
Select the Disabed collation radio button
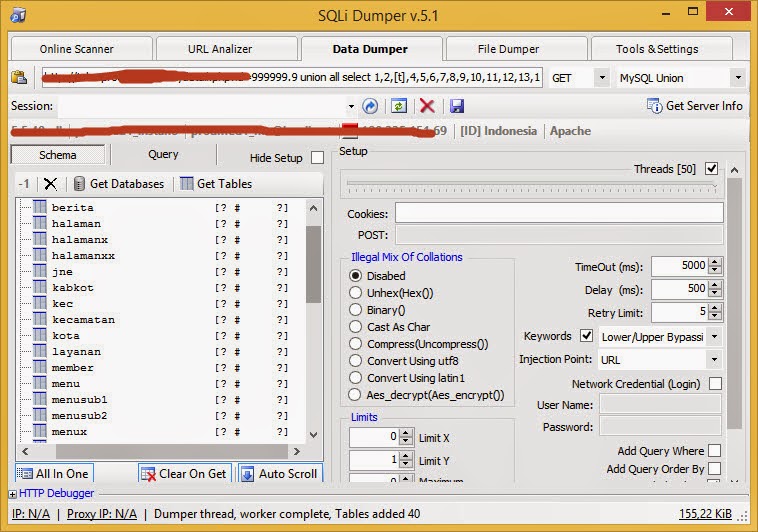pos(355,276)
